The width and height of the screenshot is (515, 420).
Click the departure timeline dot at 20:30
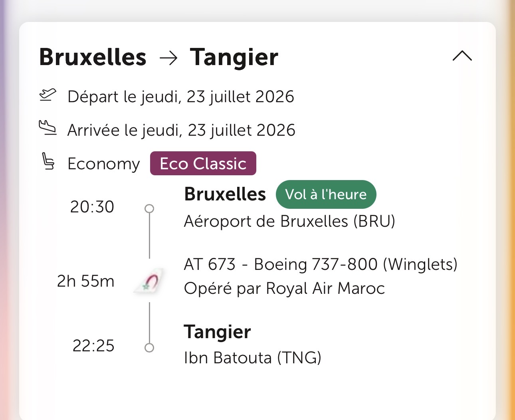[x=149, y=208]
